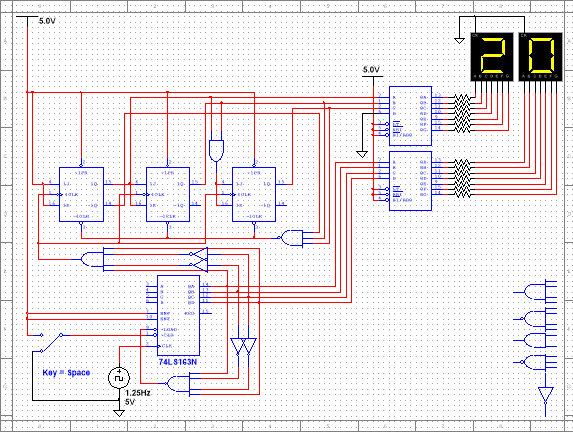Select the ground symbol below the clock source
Screen dimensions: 573x432
pyautogui.click(x=119, y=413)
